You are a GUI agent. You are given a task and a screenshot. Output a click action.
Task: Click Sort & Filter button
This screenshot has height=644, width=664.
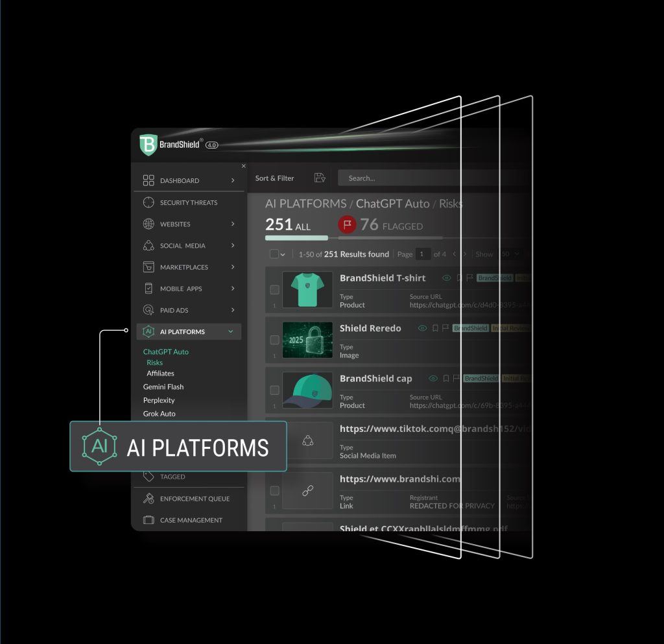click(x=274, y=178)
